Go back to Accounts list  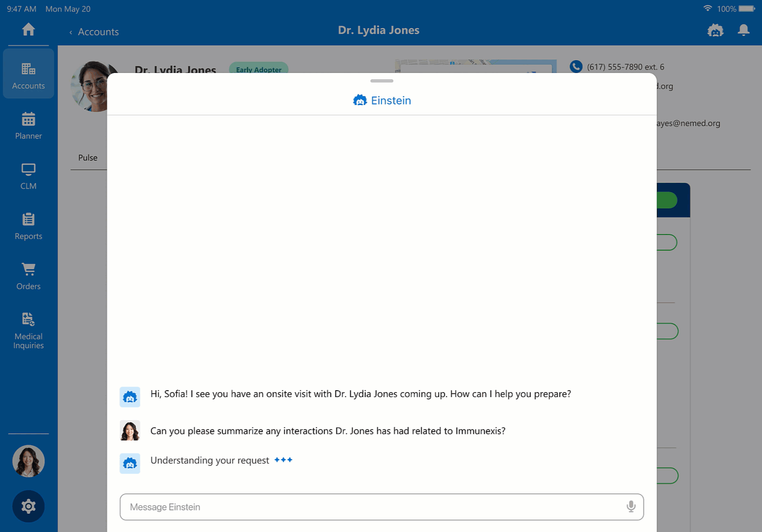(94, 32)
